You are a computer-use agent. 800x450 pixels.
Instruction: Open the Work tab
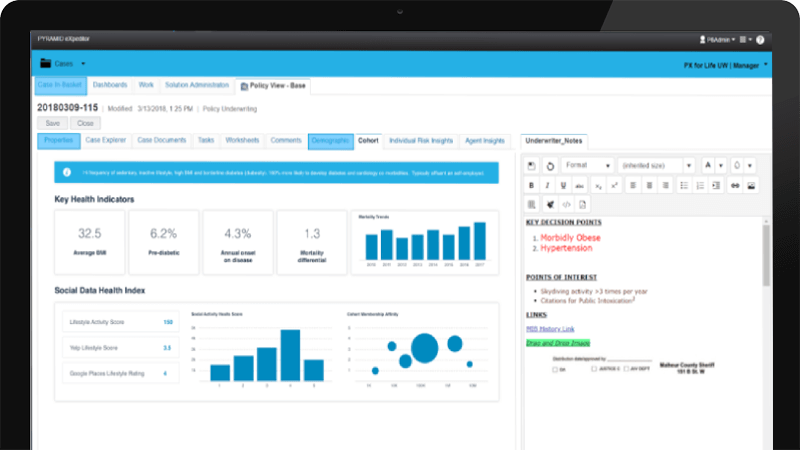(x=146, y=85)
